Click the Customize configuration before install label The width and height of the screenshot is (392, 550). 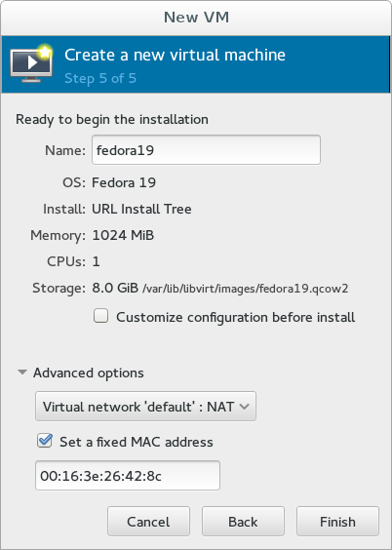(236, 317)
